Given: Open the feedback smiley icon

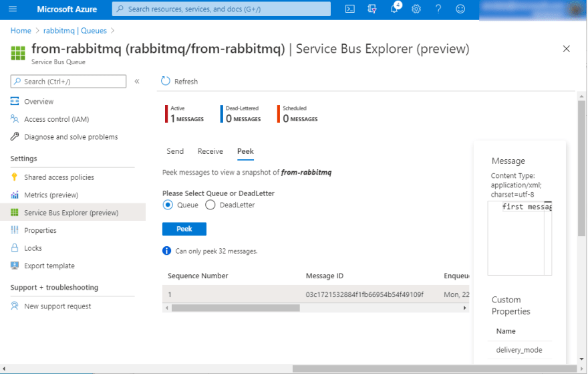Looking at the screenshot, I should coord(460,9).
